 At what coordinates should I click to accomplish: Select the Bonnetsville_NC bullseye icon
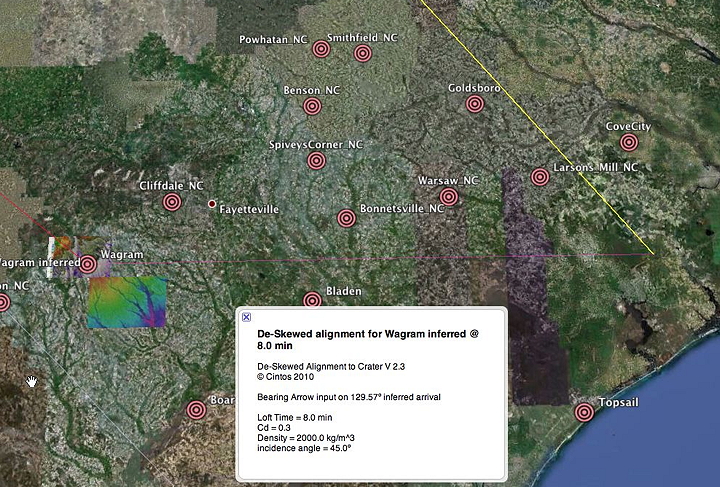click(346, 218)
